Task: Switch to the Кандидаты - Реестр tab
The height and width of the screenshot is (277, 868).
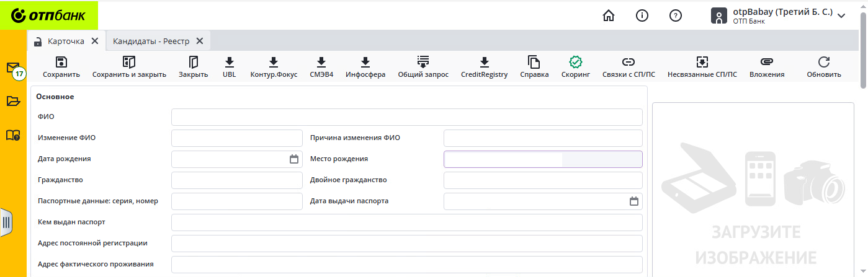Action: 151,41
